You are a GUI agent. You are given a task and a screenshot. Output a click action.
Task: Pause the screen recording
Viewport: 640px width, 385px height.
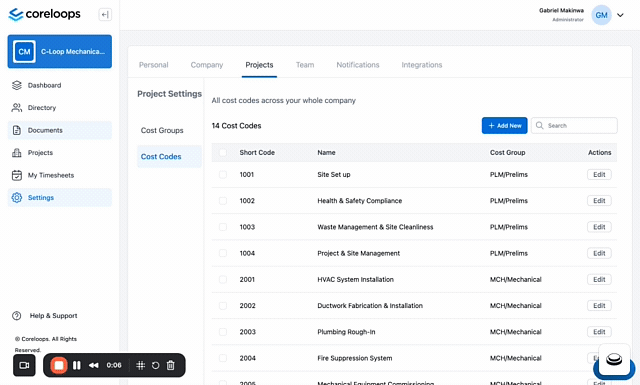pyautogui.click(x=77, y=365)
